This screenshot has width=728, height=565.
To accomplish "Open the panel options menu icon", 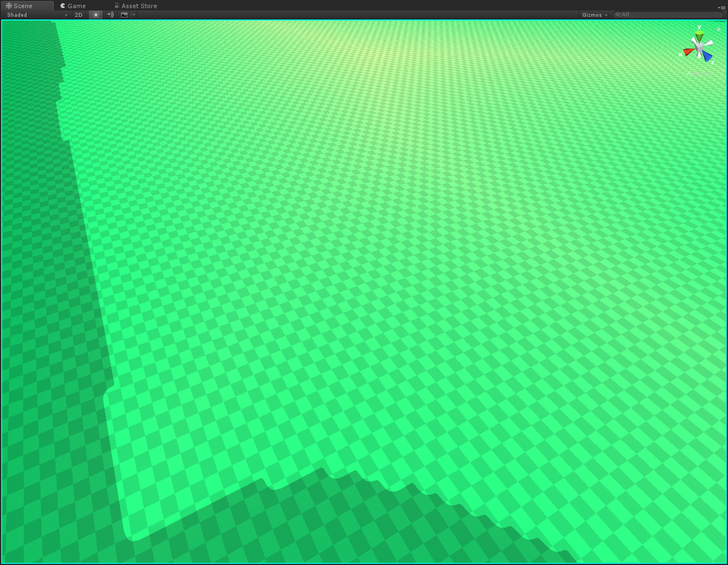I will [722, 8].
